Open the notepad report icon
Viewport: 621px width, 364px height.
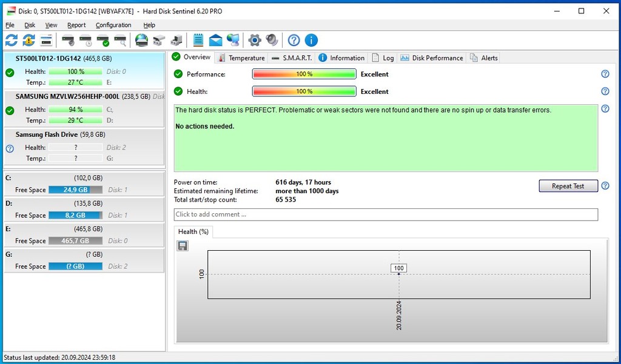(198, 41)
